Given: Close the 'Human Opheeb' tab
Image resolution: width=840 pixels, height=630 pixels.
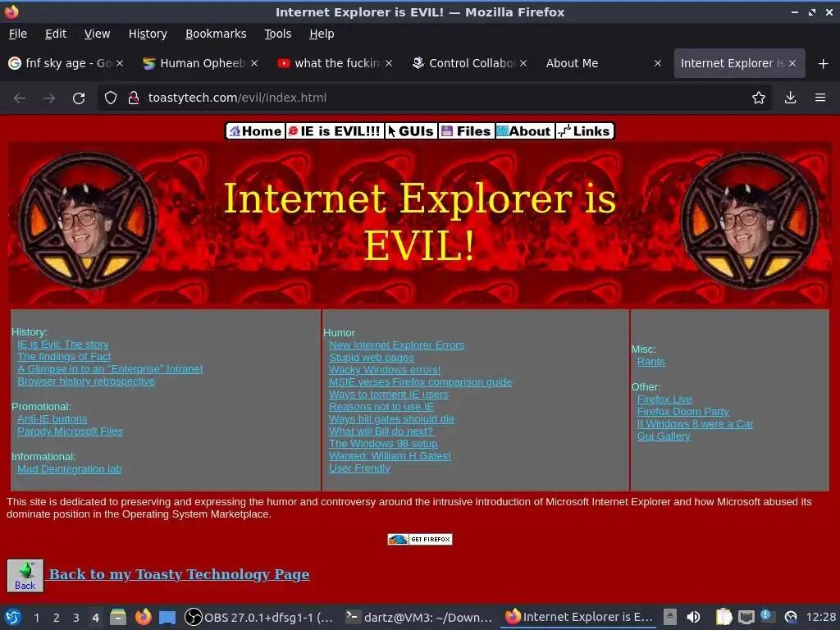Looking at the screenshot, I should [x=254, y=63].
